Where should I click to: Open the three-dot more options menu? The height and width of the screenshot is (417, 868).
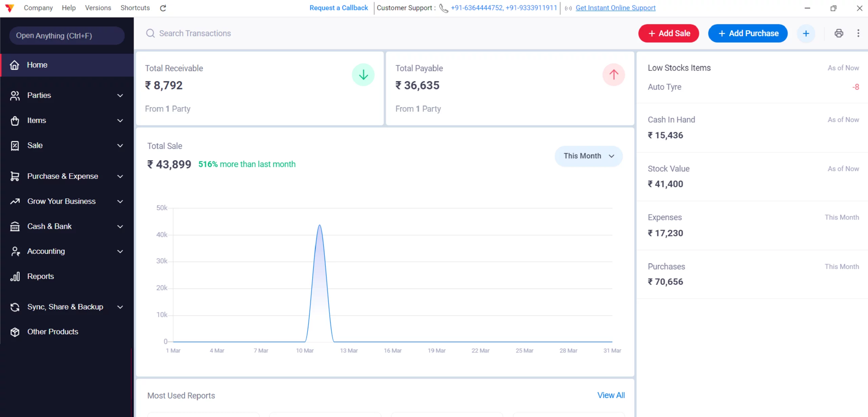(x=858, y=33)
